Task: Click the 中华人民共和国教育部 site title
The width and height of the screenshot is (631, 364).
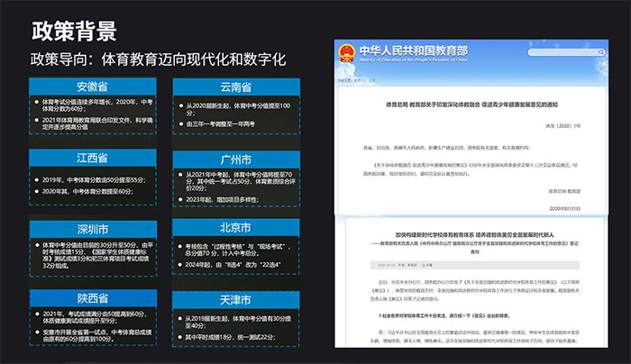Action: pyautogui.click(x=417, y=51)
